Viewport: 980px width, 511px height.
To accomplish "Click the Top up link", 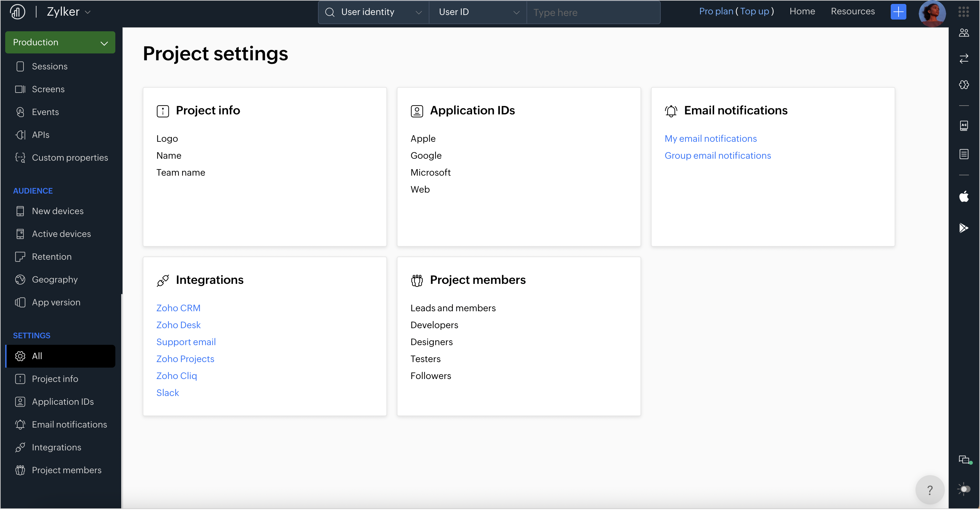I will (x=755, y=11).
